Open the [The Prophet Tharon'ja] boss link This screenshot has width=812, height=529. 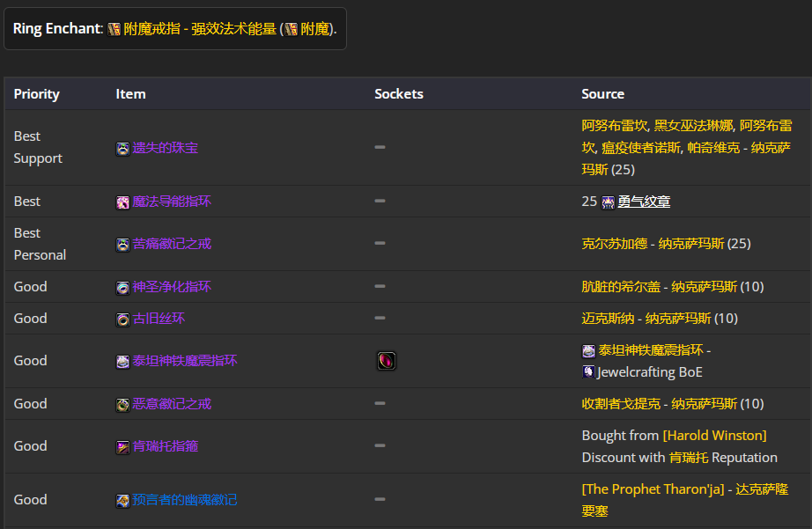(653, 489)
